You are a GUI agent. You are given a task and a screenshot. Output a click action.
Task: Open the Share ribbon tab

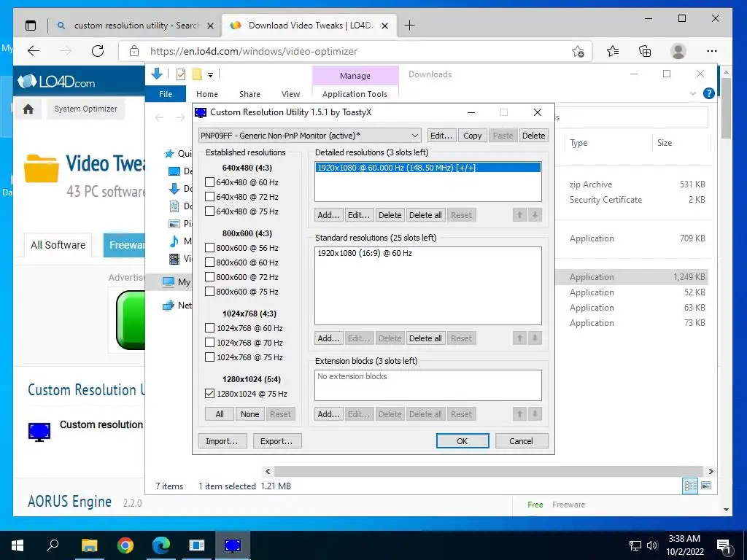[249, 94]
